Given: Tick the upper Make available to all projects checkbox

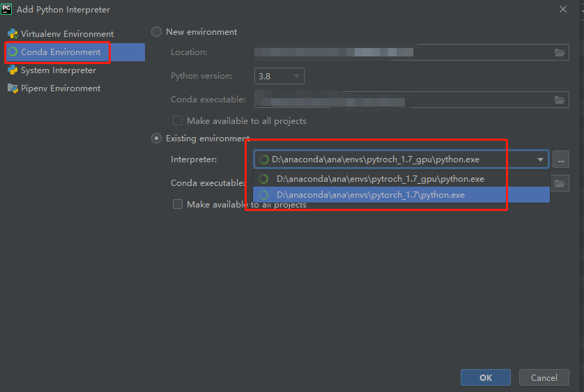Looking at the screenshot, I should pos(178,120).
